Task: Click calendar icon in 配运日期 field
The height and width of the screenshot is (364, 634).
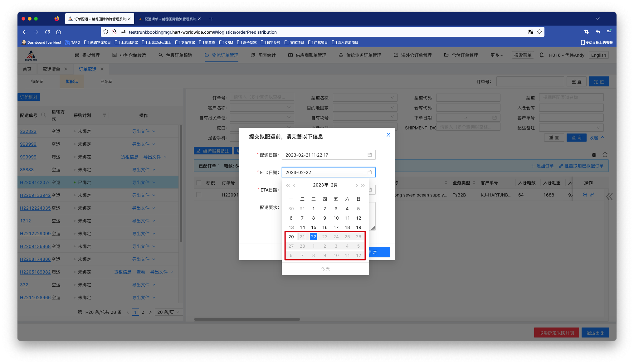Action: pos(369,155)
